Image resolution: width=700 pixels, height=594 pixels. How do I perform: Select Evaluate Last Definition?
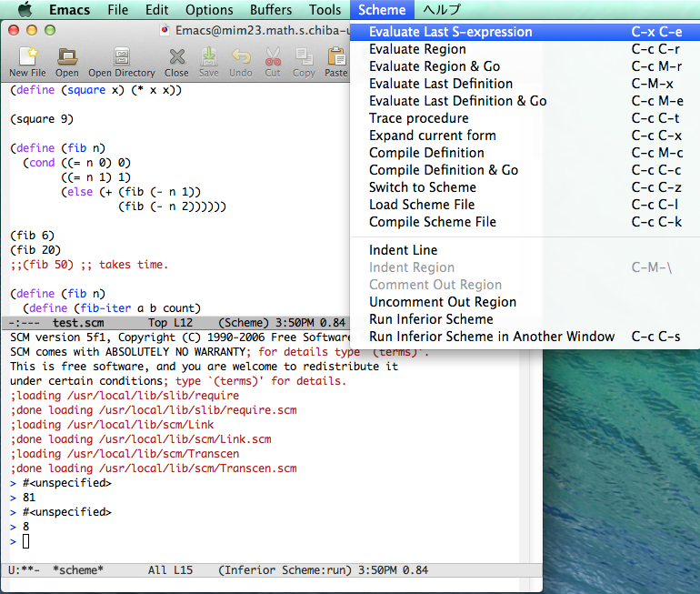click(x=525, y=84)
